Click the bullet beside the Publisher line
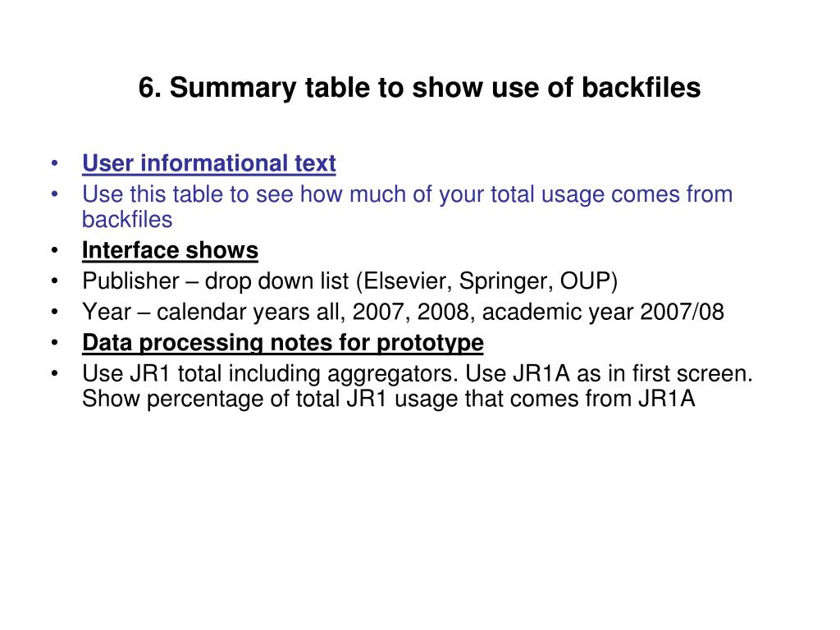This screenshot has width=840, height=630. (x=54, y=281)
